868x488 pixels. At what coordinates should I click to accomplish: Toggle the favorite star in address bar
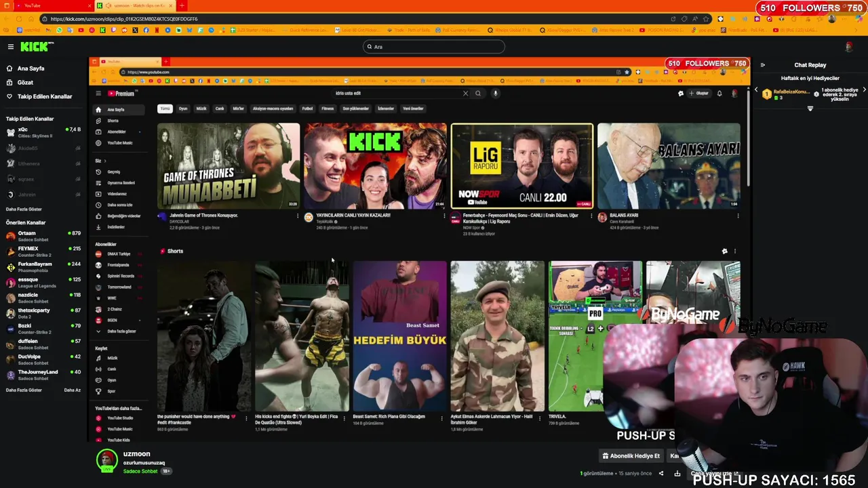coord(706,19)
